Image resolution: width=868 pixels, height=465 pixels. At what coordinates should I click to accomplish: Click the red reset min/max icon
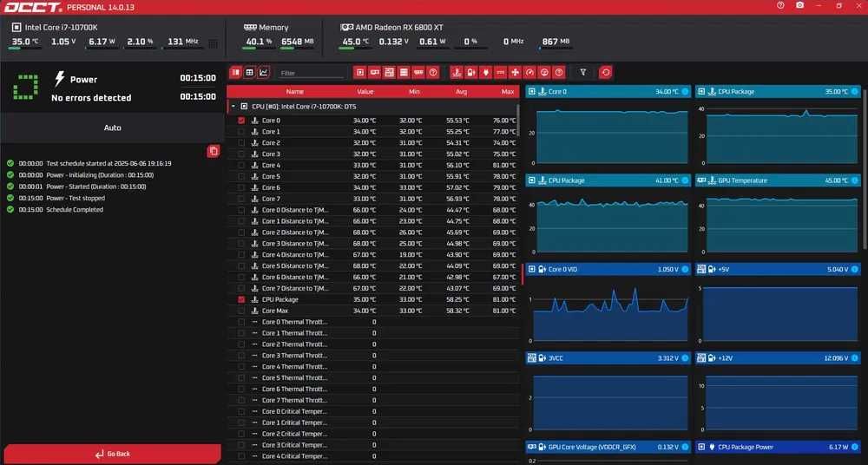tap(606, 73)
